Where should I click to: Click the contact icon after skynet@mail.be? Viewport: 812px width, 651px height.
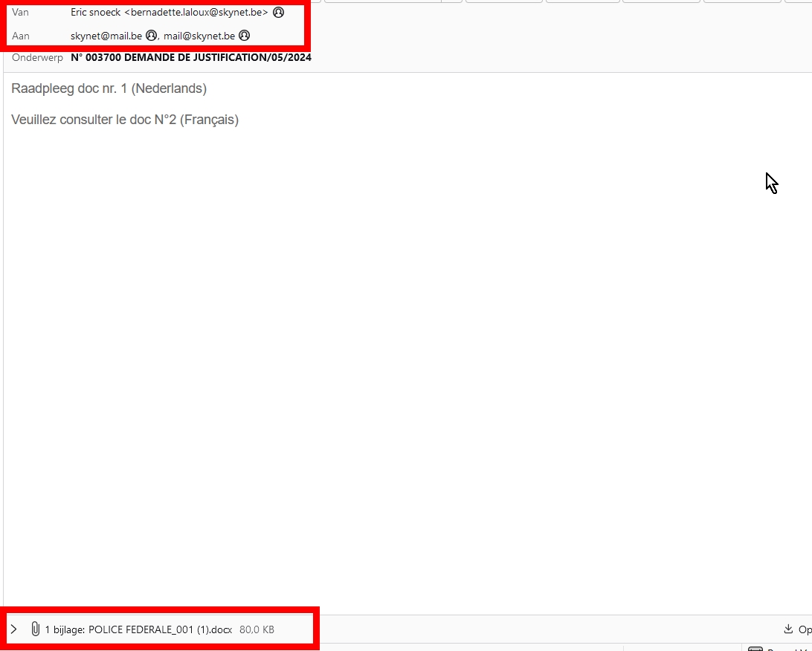[x=151, y=36]
